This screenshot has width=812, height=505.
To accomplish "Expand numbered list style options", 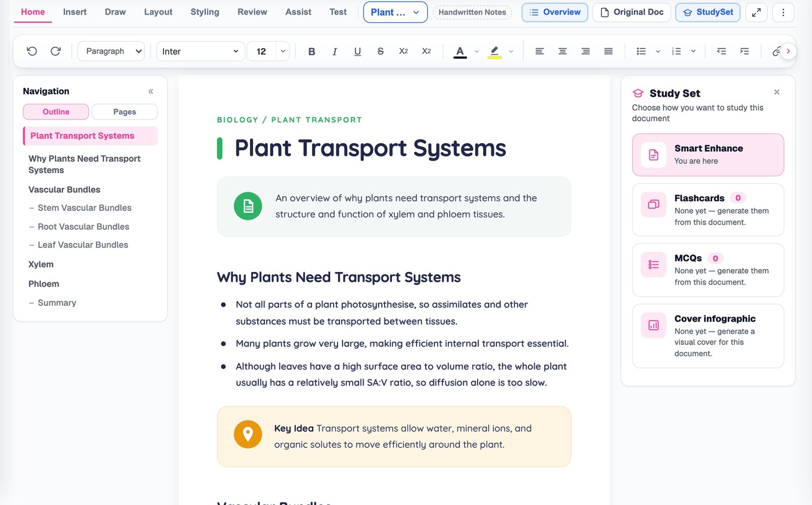I will 693,51.
